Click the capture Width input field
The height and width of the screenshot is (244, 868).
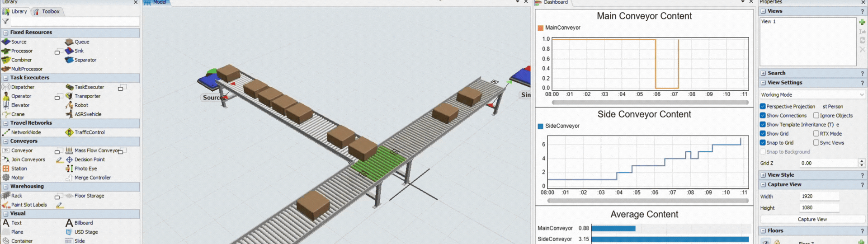[x=819, y=196]
